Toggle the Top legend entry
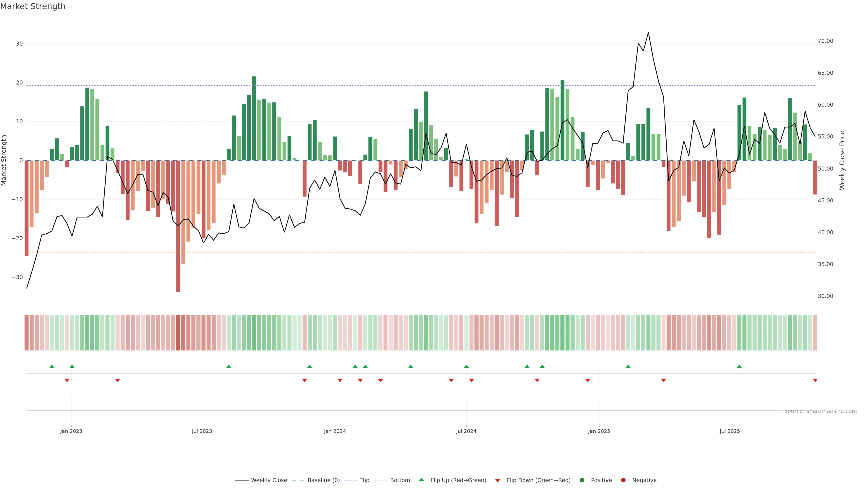The image size is (868, 488). click(x=364, y=480)
